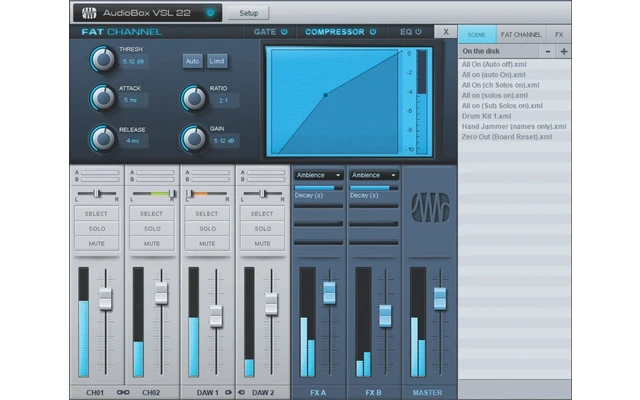Image resolution: width=640 pixels, height=400 pixels.
Task: Open FX A Ambience effect dropdown
Action: (x=318, y=175)
